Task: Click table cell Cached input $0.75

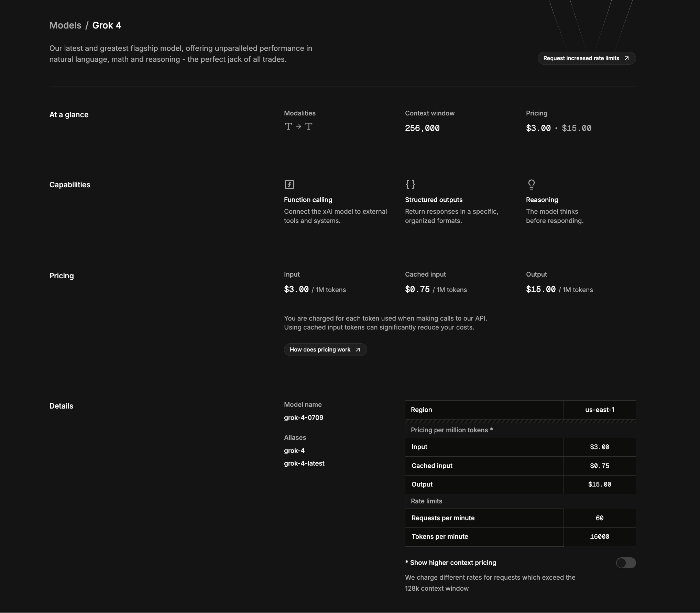Action: (x=600, y=466)
